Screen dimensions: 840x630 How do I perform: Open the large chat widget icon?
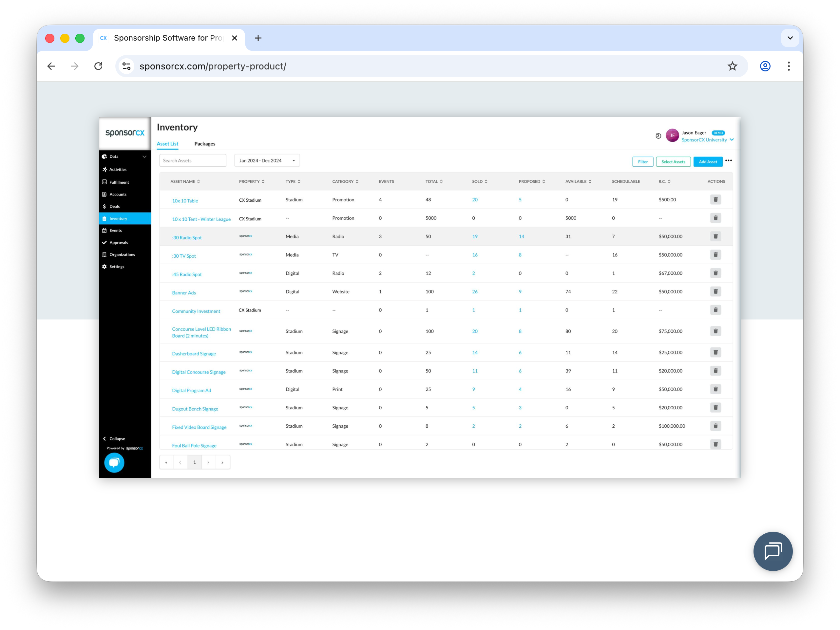tap(773, 551)
